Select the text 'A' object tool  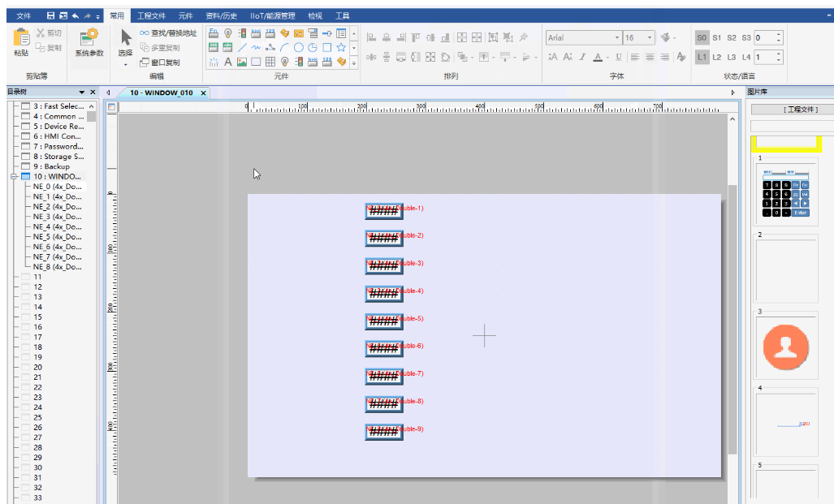(x=228, y=62)
